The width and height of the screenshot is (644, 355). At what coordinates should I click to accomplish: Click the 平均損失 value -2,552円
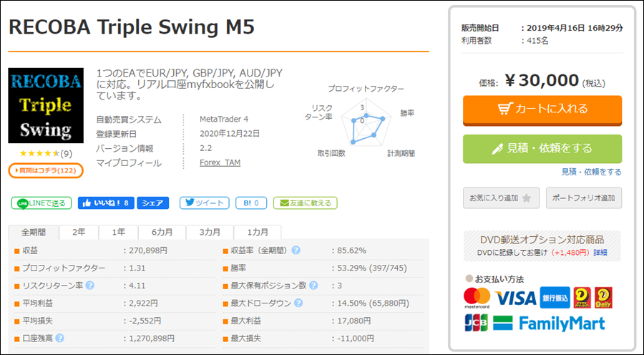[145, 321]
